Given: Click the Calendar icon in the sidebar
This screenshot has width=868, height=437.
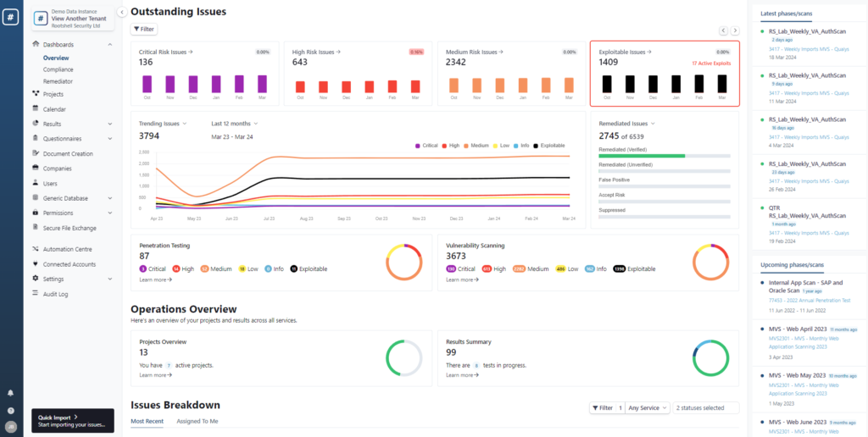Looking at the screenshot, I should 36,108.
